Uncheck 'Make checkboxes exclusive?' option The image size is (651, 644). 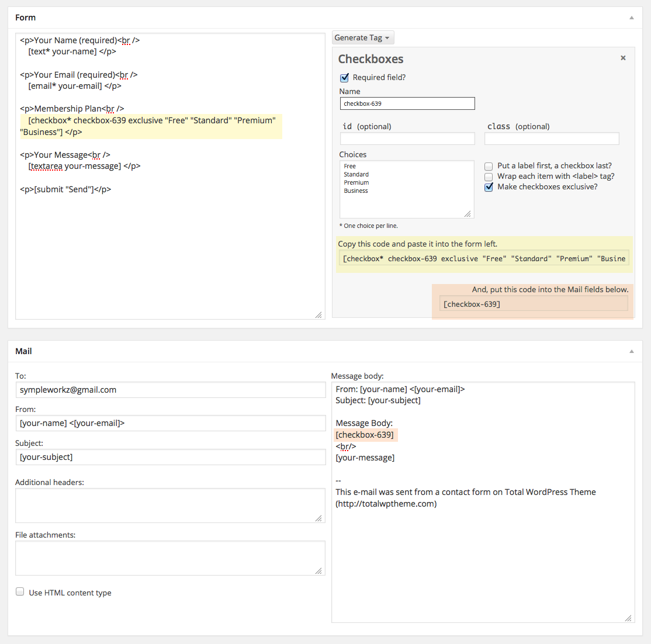[x=489, y=187]
